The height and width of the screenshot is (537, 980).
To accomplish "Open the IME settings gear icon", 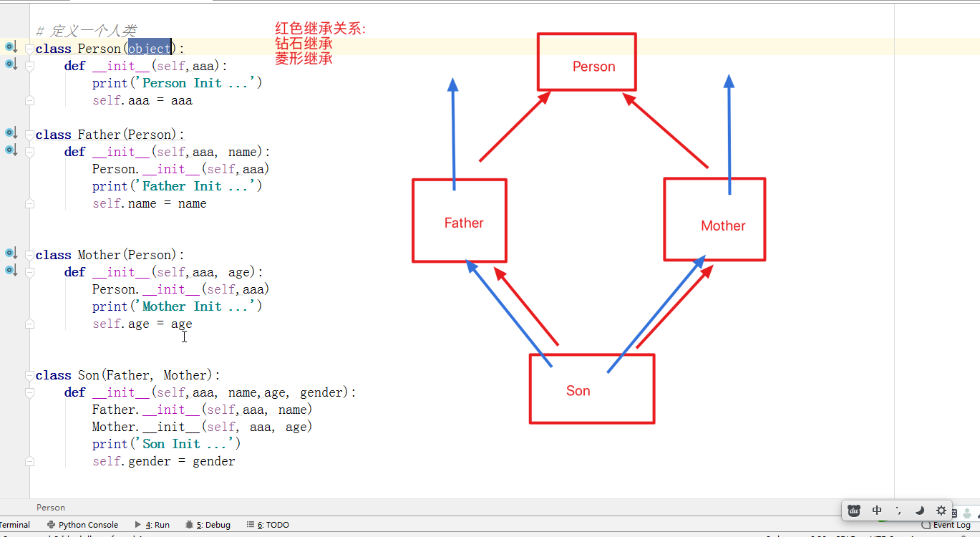I will 941,511.
